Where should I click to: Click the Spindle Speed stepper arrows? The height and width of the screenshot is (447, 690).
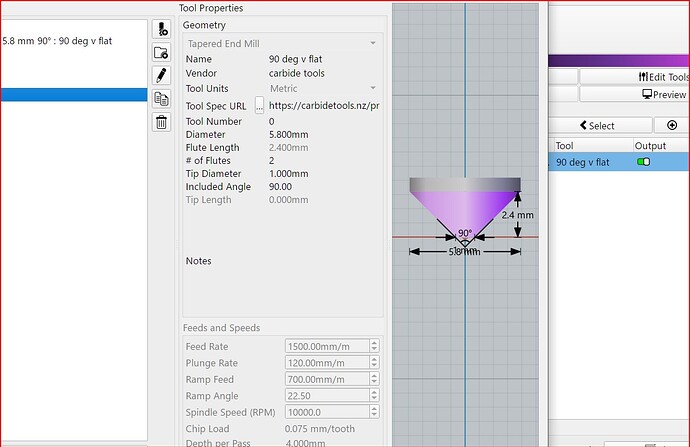tap(374, 412)
